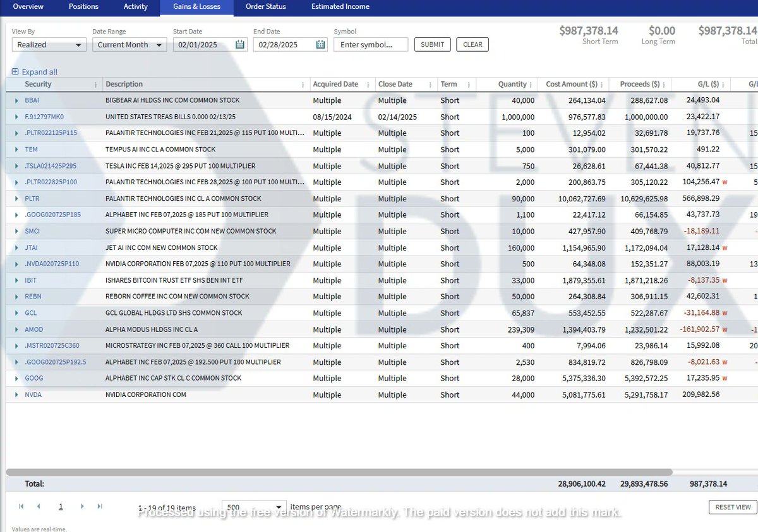This screenshot has height=532, width=758.
Task: Go to last page of results
Action: click(99, 506)
